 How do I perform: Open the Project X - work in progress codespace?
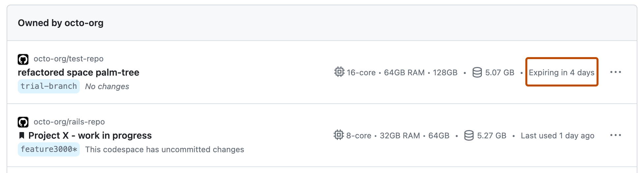90,136
